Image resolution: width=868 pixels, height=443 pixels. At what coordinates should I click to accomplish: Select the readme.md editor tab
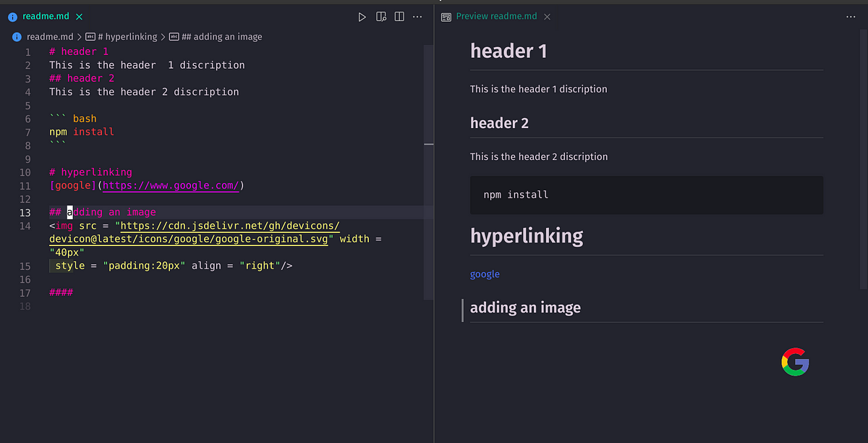point(45,17)
